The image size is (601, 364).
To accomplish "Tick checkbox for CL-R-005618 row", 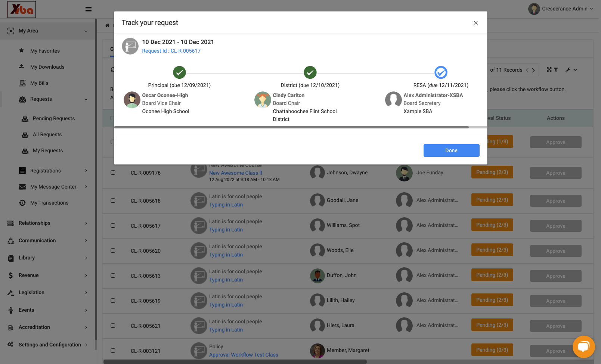I will pos(113,200).
